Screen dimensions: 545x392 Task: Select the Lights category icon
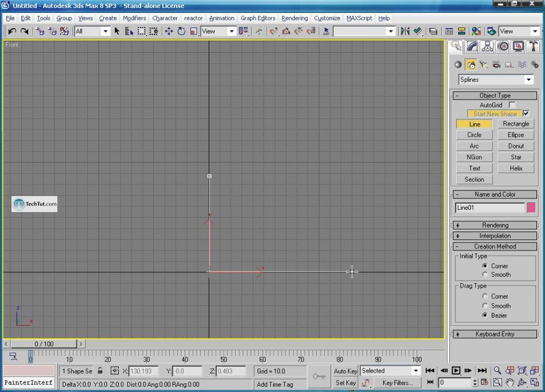pos(484,65)
